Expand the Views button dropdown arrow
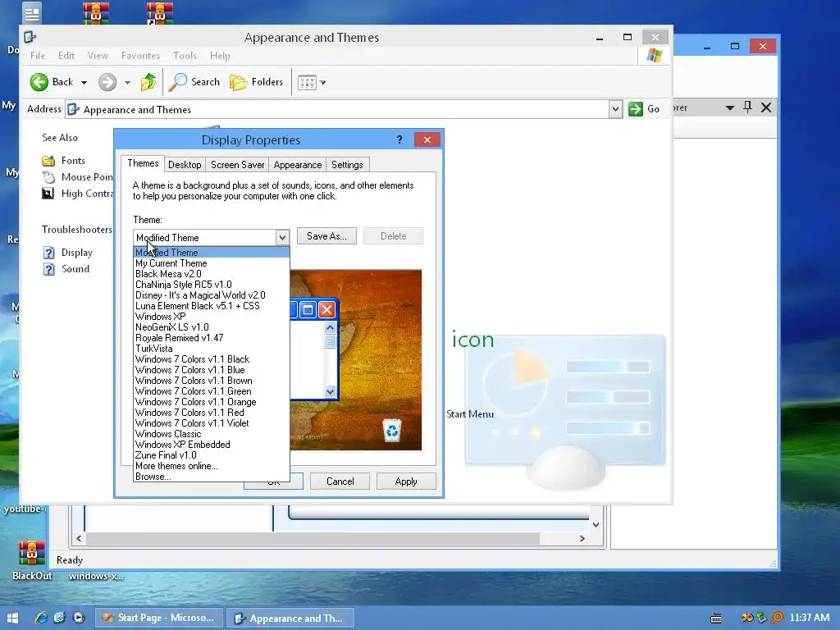Image resolution: width=840 pixels, height=630 pixels. (x=322, y=83)
